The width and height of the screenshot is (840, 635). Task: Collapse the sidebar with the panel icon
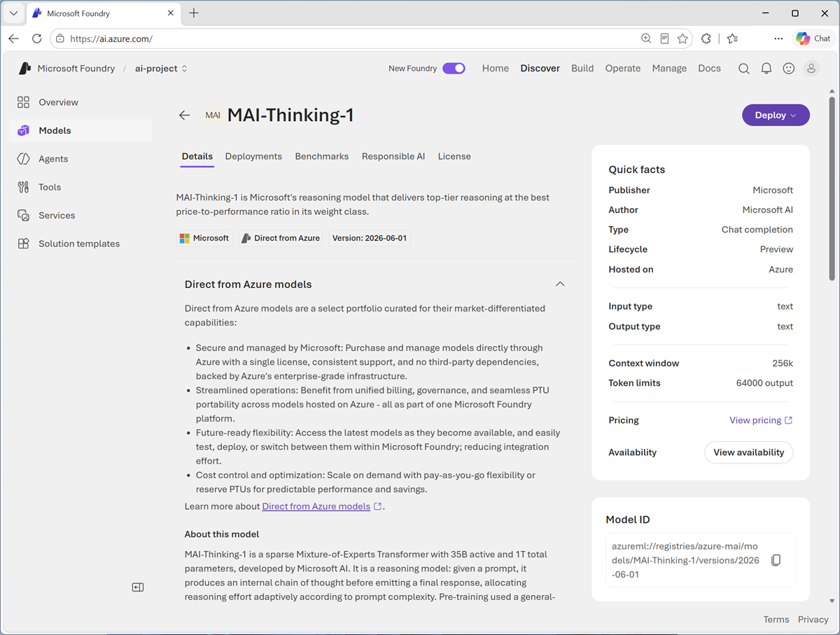(x=138, y=587)
